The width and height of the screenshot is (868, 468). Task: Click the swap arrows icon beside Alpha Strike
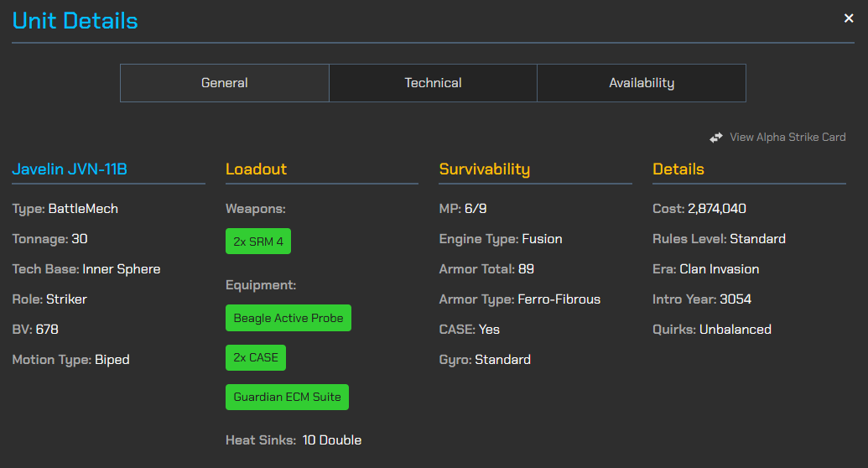pyautogui.click(x=715, y=138)
